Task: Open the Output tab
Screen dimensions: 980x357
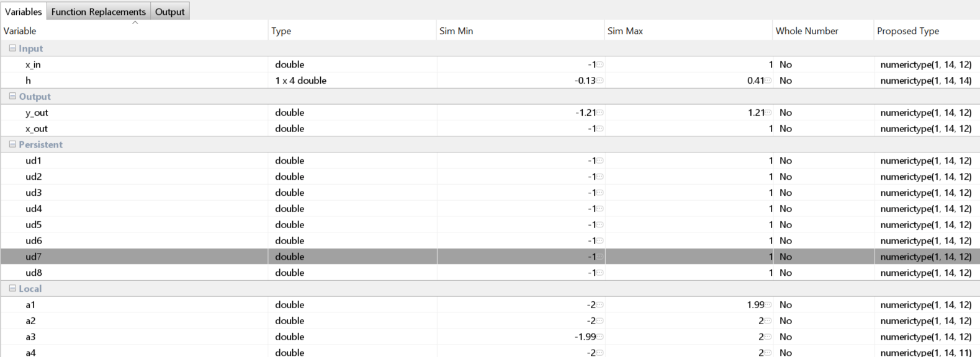Action: pos(169,12)
